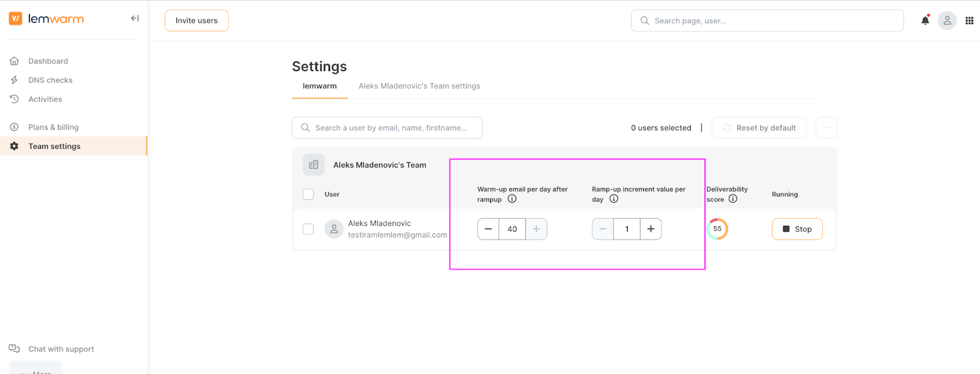
Task: Open the user profile avatar menu
Action: point(947,21)
